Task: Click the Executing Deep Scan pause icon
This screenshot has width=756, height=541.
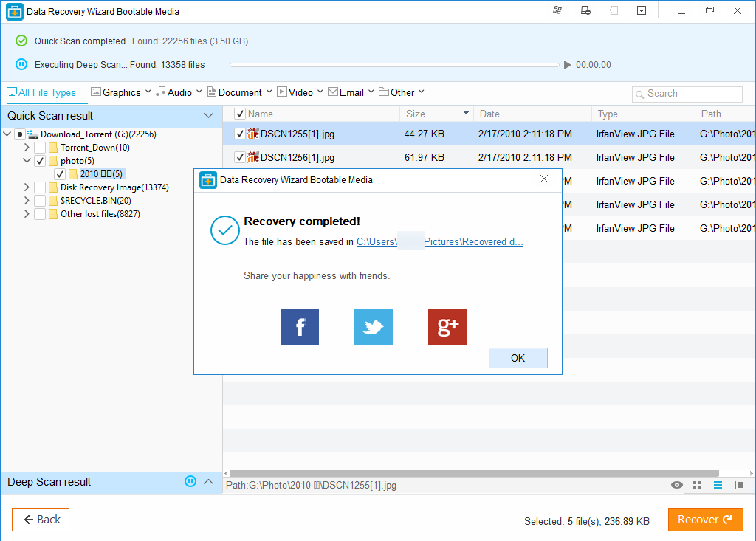Action: tap(21, 64)
